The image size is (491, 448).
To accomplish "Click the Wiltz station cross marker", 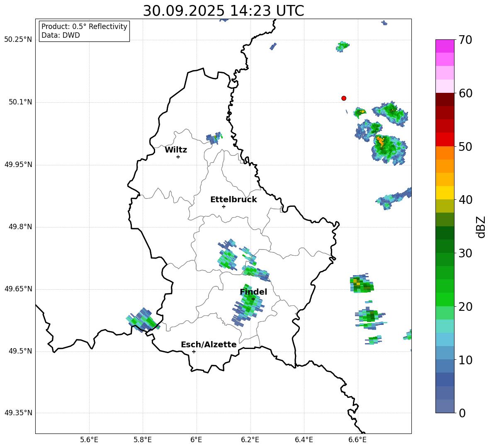I will tap(178, 157).
